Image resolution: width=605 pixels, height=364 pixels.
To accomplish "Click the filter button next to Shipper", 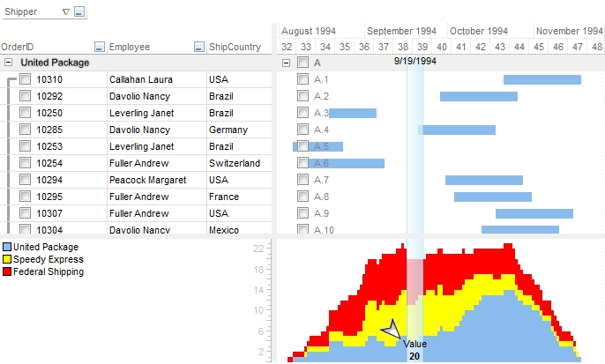I will 79,12.
